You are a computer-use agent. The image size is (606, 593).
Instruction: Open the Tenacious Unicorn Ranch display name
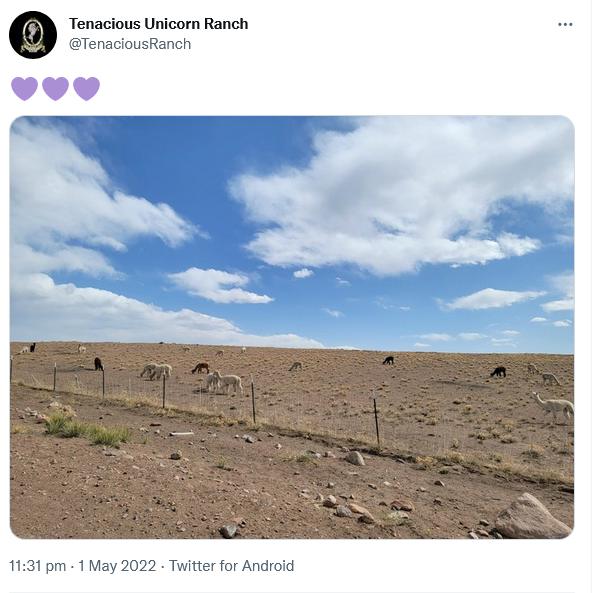158,24
